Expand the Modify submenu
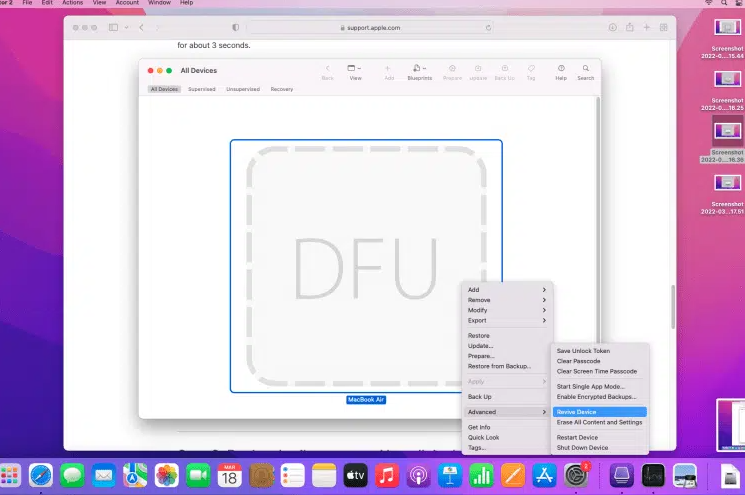745x495 pixels. click(x=507, y=310)
